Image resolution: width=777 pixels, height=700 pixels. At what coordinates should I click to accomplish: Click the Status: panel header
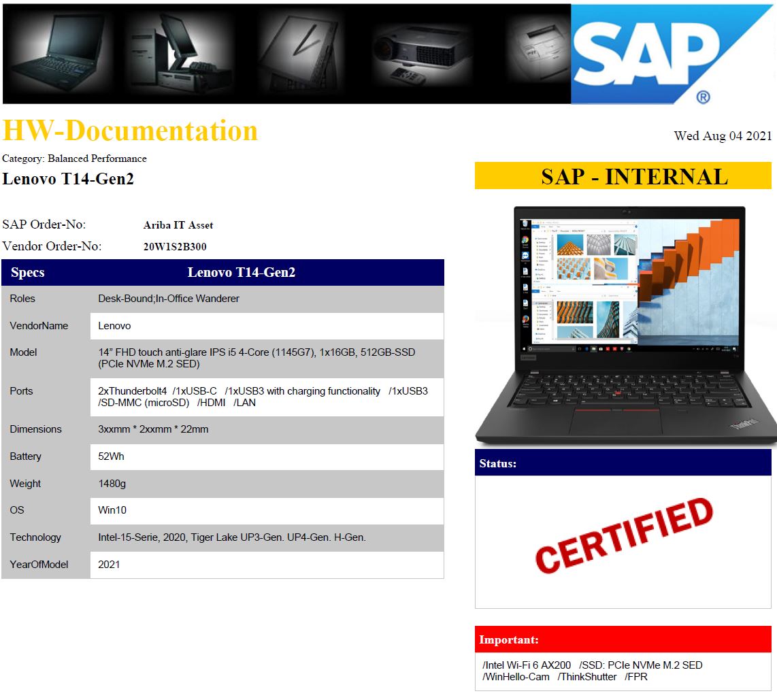(623, 463)
